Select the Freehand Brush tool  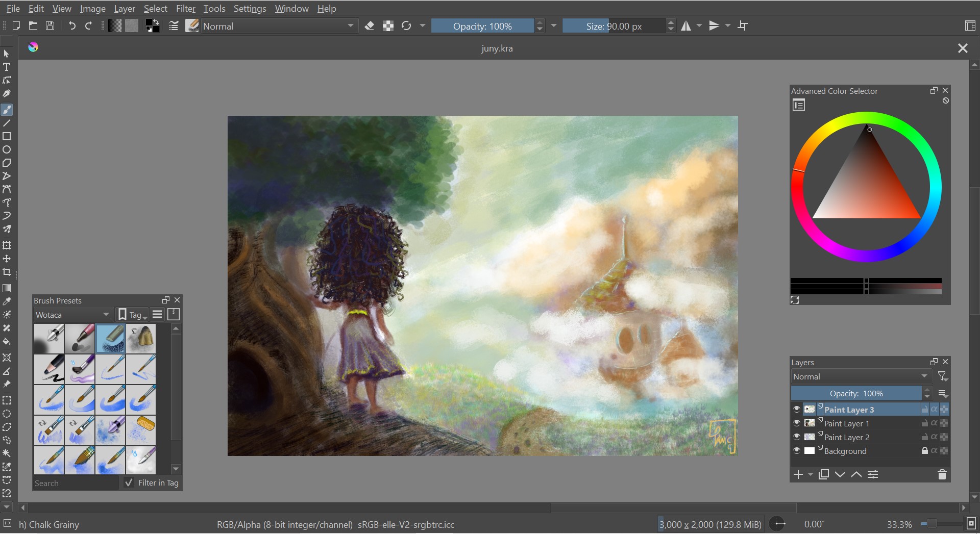pos(7,110)
